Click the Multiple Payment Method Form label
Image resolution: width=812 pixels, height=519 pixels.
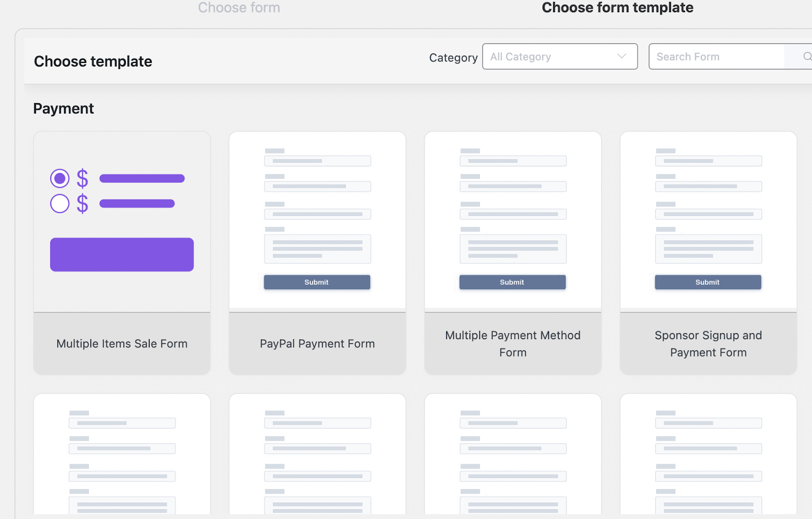coord(513,344)
